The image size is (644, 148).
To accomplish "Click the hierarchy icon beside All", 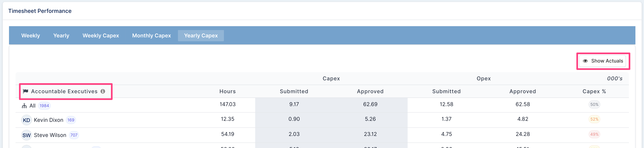I will tap(24, 106).
